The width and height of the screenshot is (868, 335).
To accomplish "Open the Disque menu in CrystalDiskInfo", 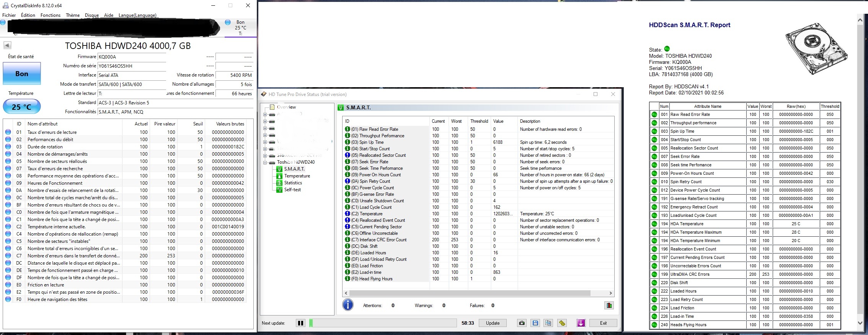I will coord(92,15).
